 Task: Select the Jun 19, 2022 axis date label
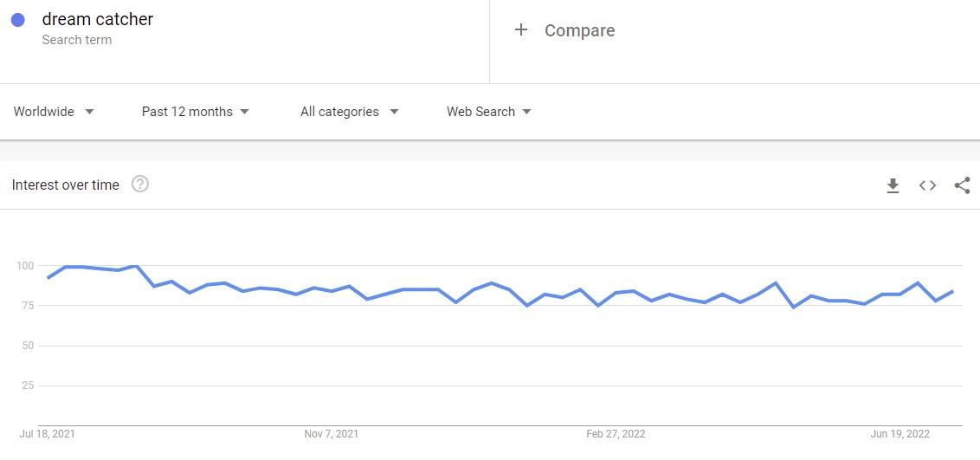click(x=900, y=434)
